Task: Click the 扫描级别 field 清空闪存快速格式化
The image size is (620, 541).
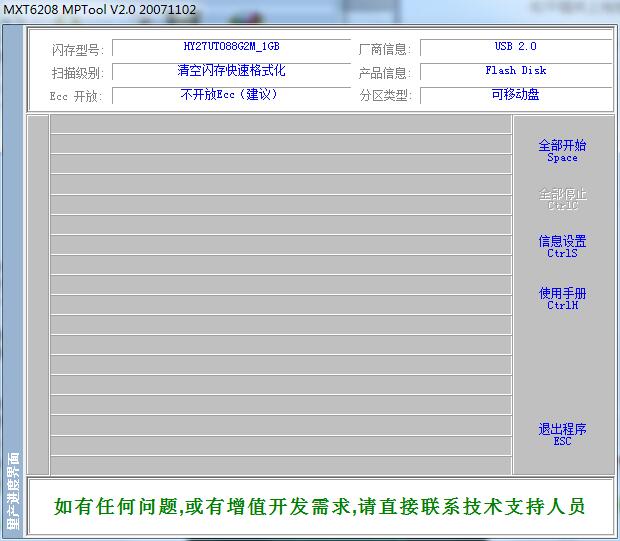Action: 232,72
